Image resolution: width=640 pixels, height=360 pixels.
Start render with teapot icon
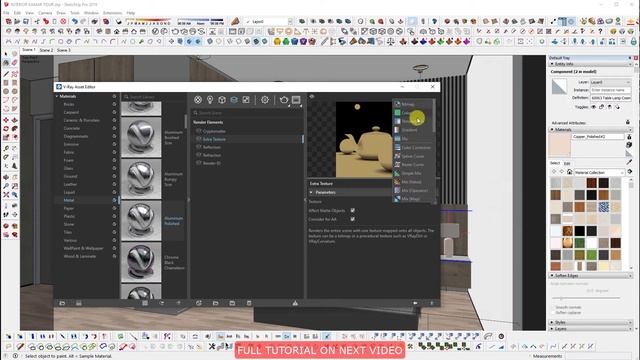[284, 100]
